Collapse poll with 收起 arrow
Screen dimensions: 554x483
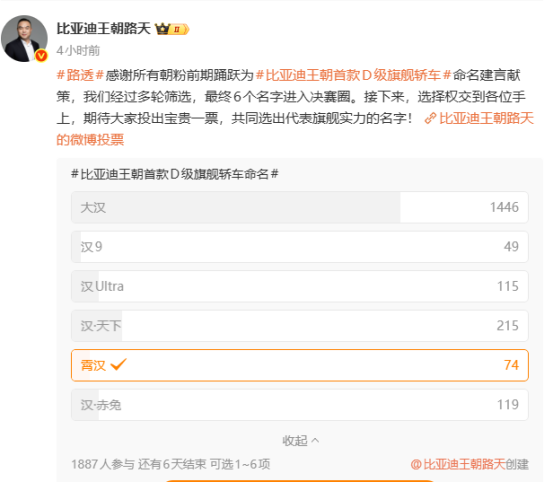pyautogui.click(x=301, y=441)
